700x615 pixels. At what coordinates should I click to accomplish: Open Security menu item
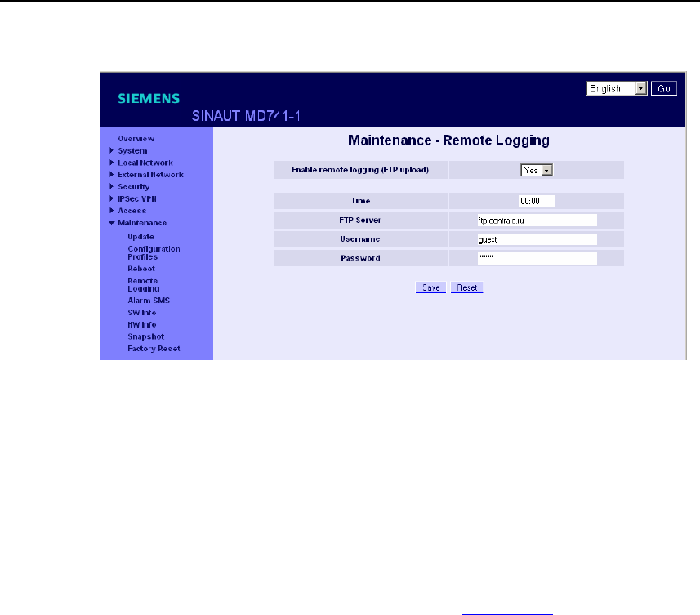coord(133,187)
